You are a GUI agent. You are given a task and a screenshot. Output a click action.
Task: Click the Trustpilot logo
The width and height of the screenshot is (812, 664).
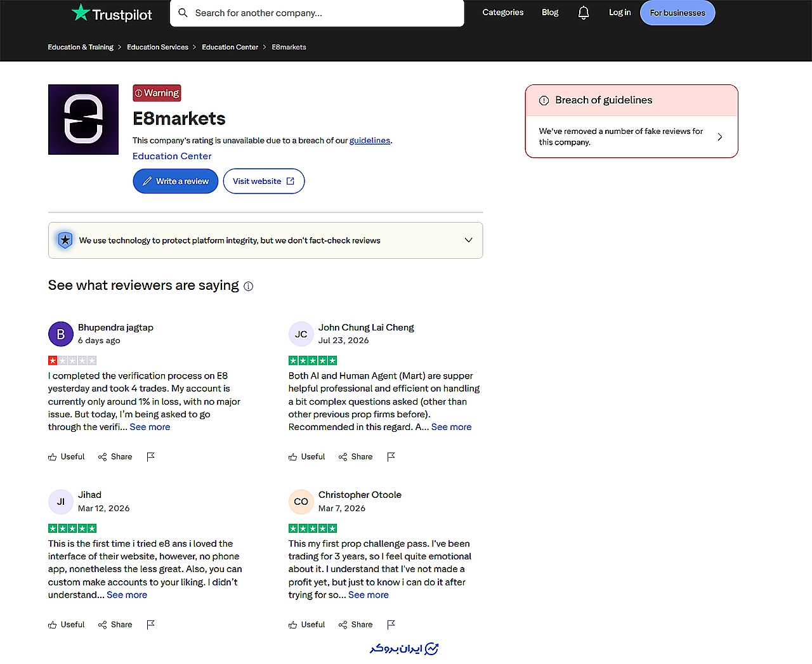click(112, 13)
